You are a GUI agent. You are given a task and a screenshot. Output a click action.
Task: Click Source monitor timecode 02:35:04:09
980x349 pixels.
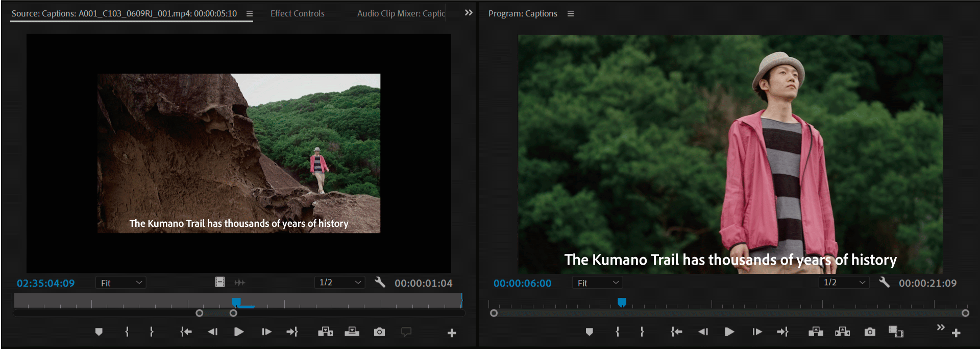(46, 283)
